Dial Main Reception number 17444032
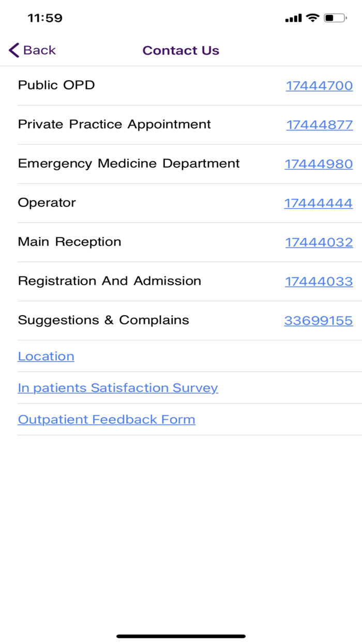This screenshot has width=362, height=644. click(x=319, y=242)
